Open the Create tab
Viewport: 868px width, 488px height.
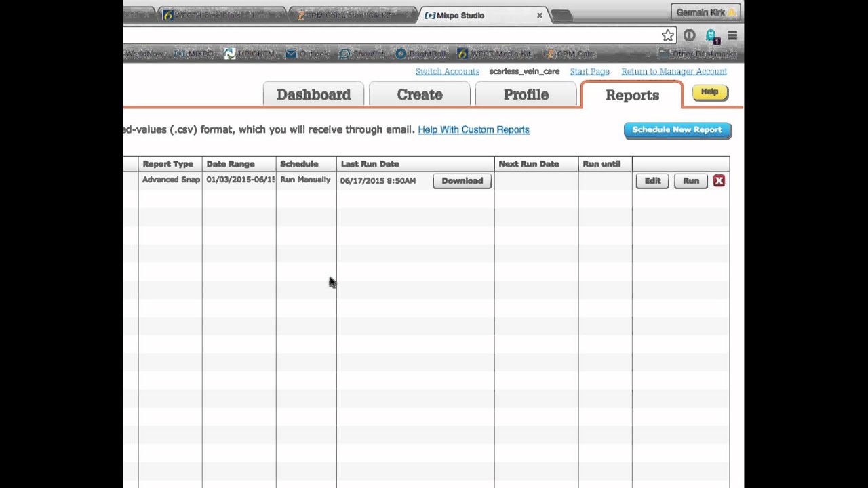420,94
